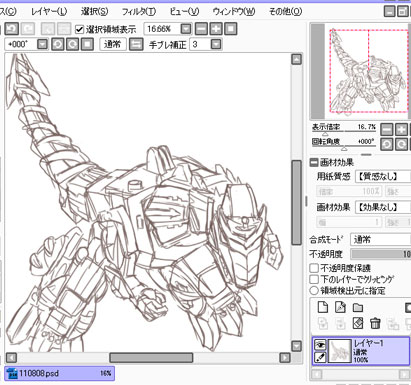
Task: Open rotation angle dropdown +000°
Action: 42,44
